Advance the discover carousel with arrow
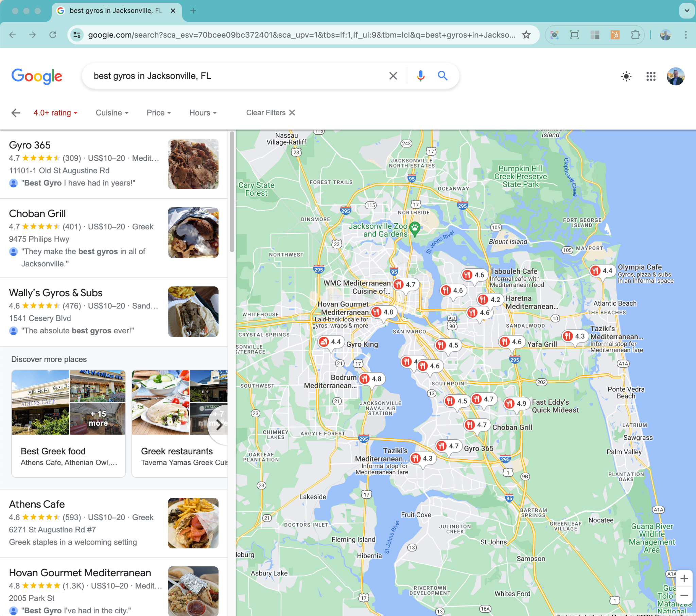 click(x=219, y=425)
